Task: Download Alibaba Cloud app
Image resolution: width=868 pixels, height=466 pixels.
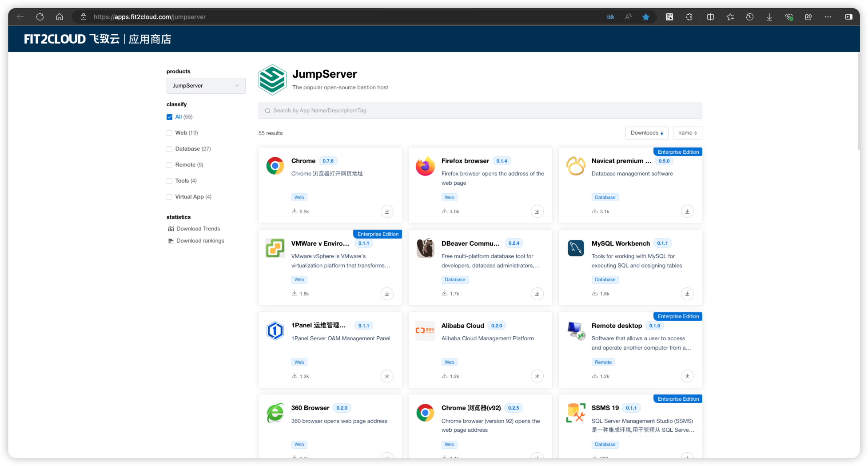Action: (x=537, y=376)
